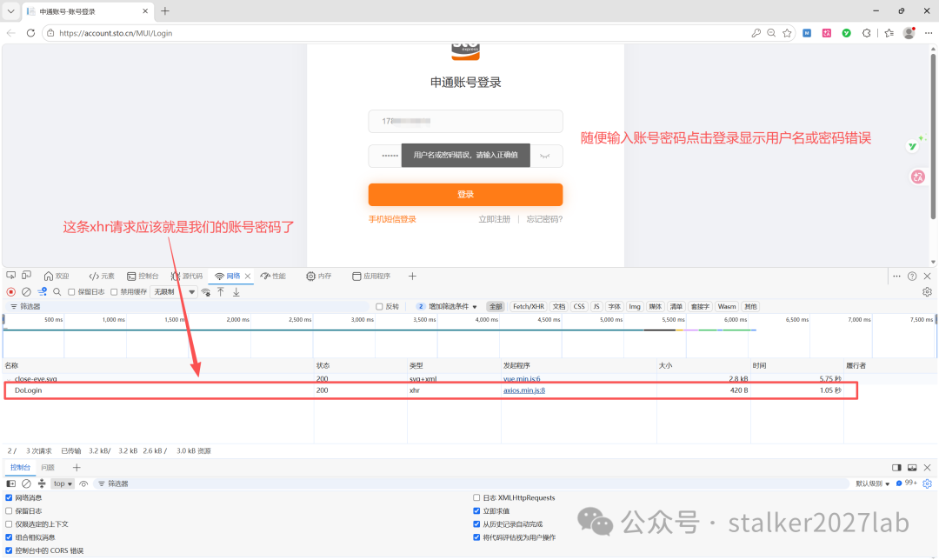Uncheck 立即求值 option
Viewport: 939px width, 560px height.
click(x=476, y=511)
